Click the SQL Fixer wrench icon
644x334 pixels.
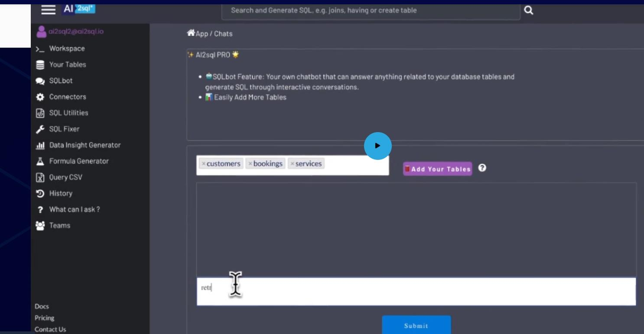coord(40,129)
